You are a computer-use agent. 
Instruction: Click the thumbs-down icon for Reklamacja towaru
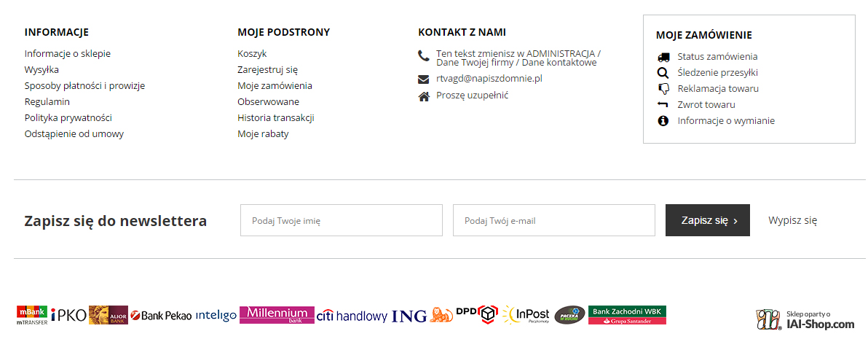pos(663,89)
